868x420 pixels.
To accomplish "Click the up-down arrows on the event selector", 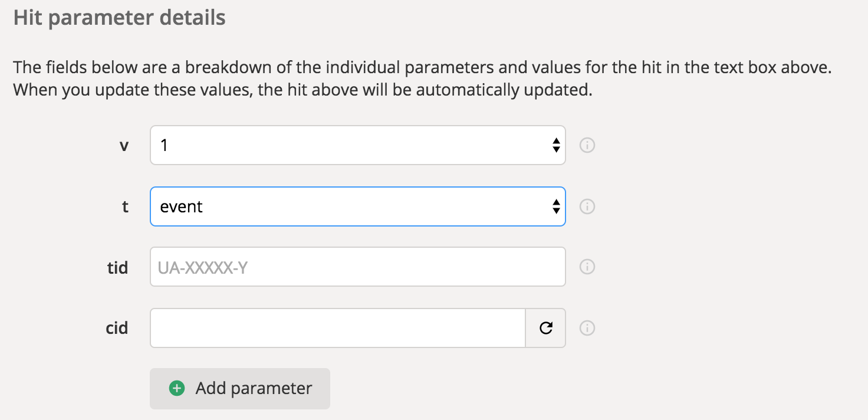I will pos(555,206).
